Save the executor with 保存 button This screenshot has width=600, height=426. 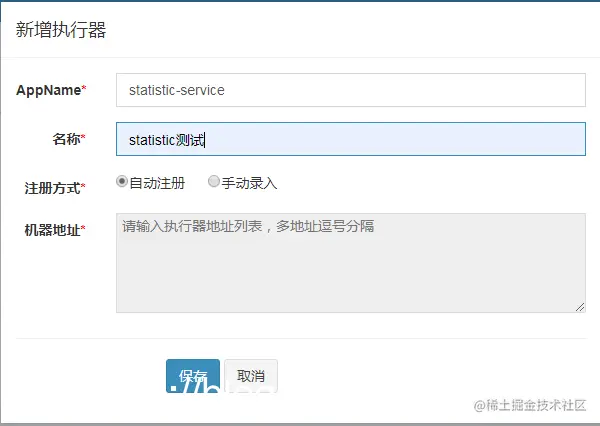coord(193,376)
